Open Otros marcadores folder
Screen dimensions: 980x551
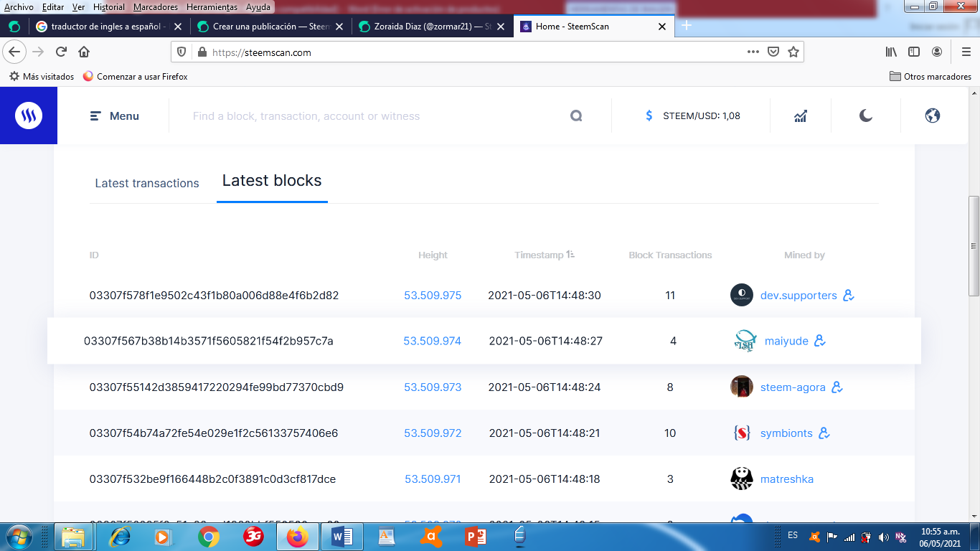[x=930, y=76]
